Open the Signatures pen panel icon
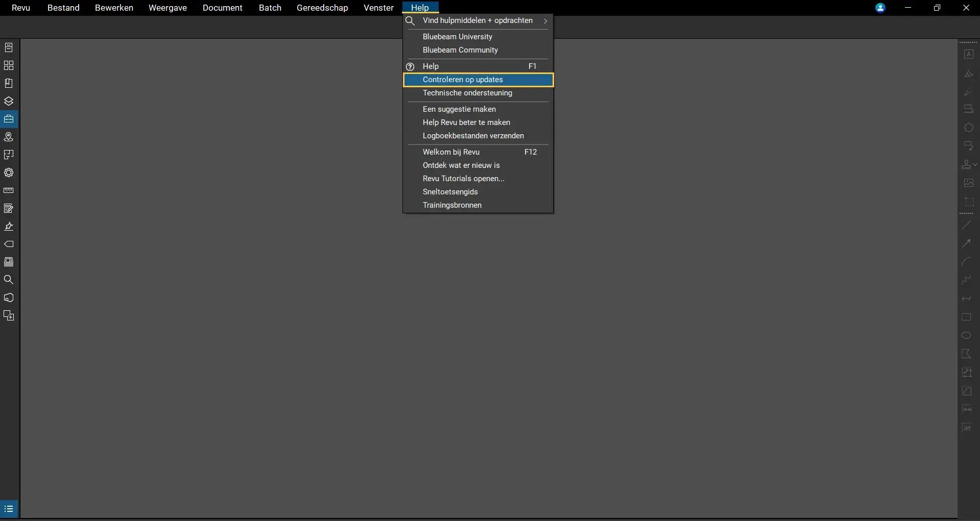Viewport: 980px width, 521px height. (x=9, y=226)
